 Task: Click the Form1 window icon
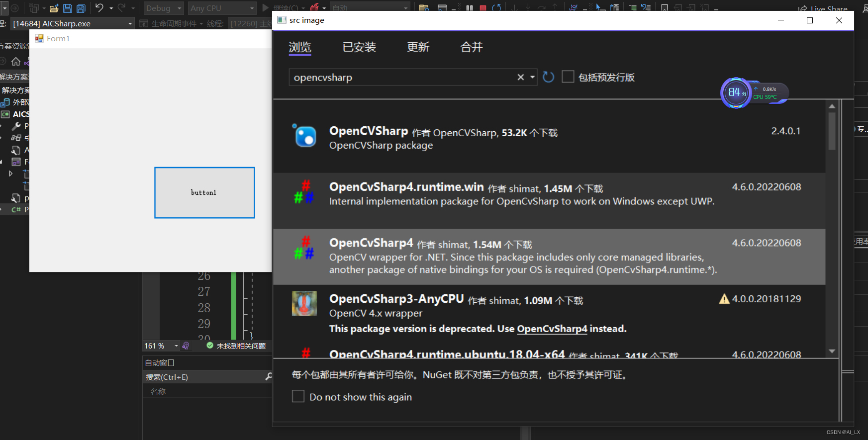[39, 38]
